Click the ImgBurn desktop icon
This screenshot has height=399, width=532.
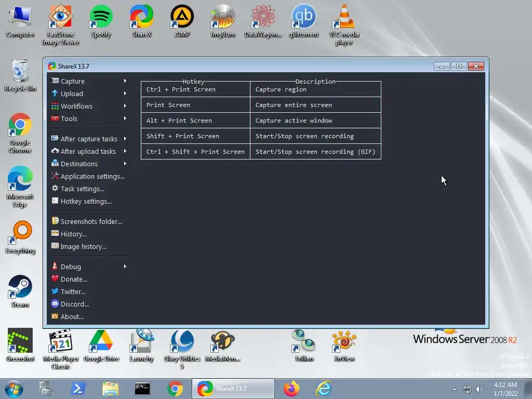click(x=222, y=21)
